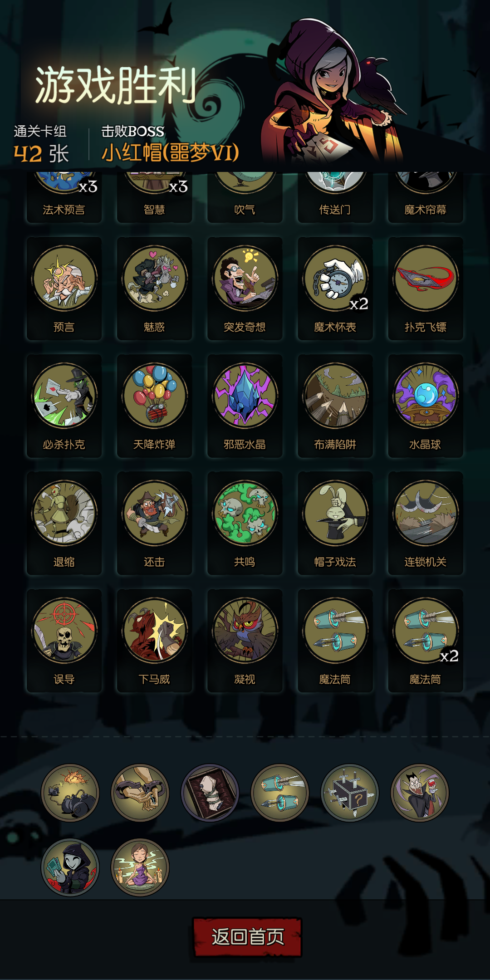The image size is (490, 980).
Task: Select the vampire relic icon
Action: (x=420, y=793)
